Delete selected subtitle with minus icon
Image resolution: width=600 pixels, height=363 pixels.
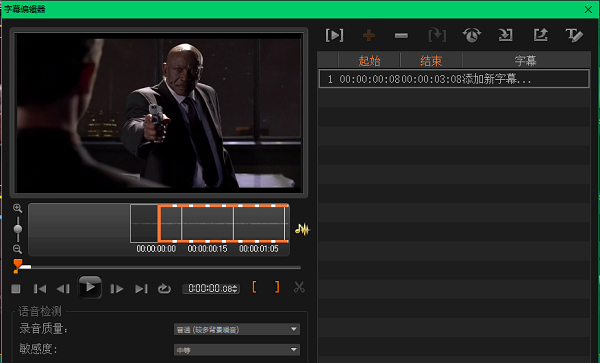coord(401,36)
